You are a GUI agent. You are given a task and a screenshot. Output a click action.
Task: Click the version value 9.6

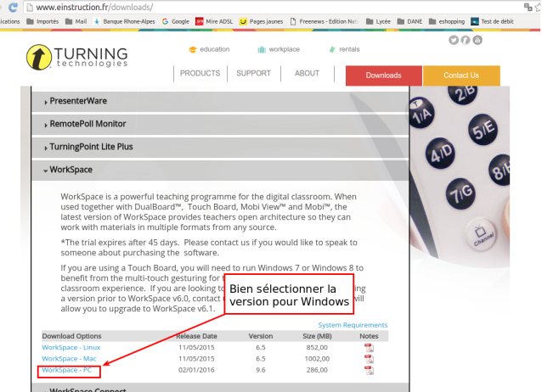click(x=261, y=370)
